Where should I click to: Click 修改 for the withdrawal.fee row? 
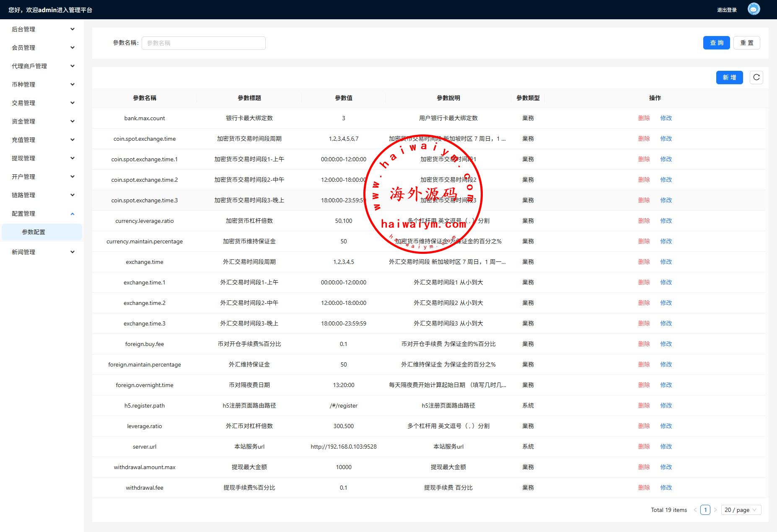coord(666,488)
